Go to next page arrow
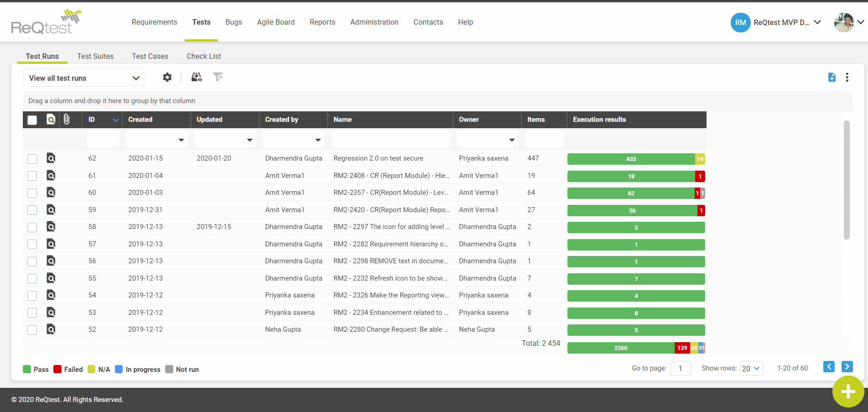The image size is (868, 412). click(847, 367)
